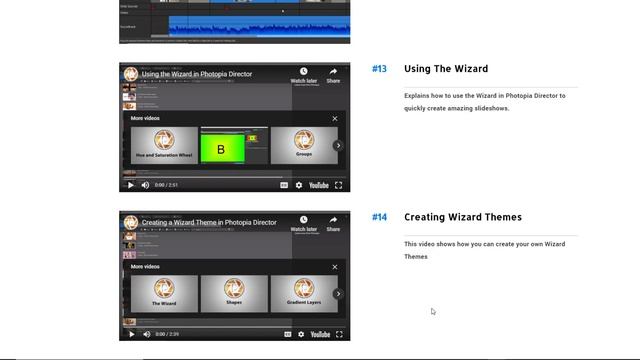640x360 pixels.
Task: Mute the Using the Wizard video
Action: pyautogui.click(x=145, y=185)
